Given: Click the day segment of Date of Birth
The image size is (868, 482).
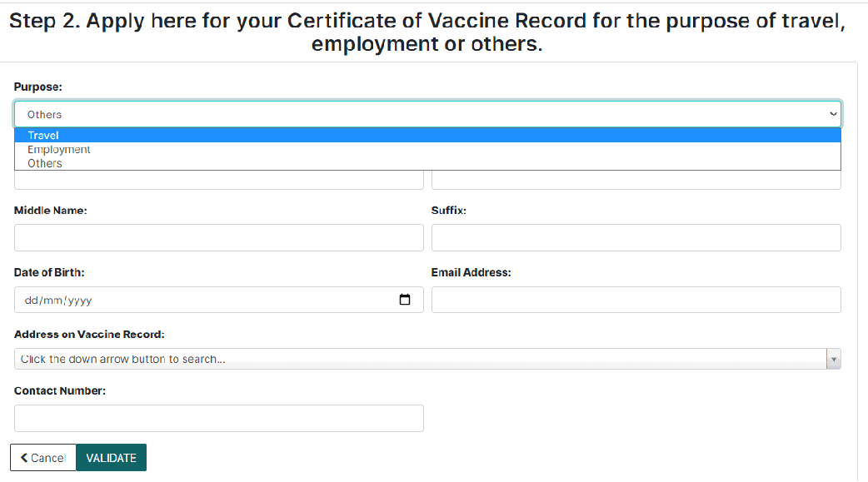Looking at the screenshot, I should [32, 301].
